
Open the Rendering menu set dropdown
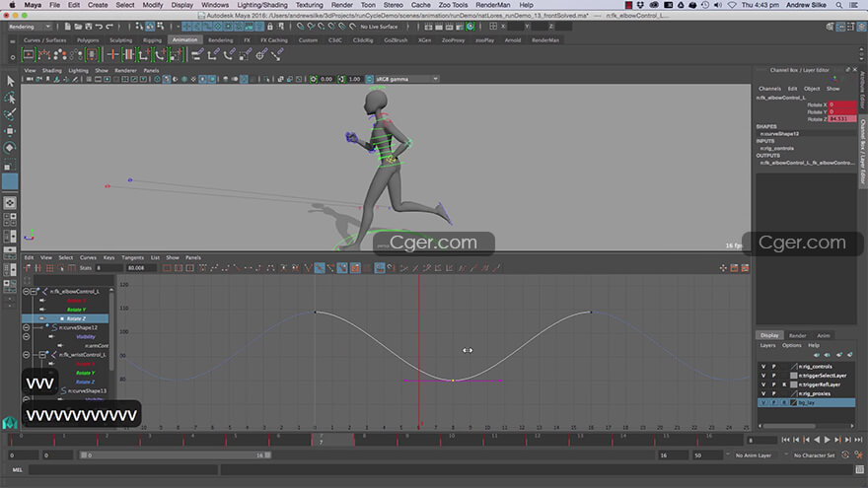[30, 27]
